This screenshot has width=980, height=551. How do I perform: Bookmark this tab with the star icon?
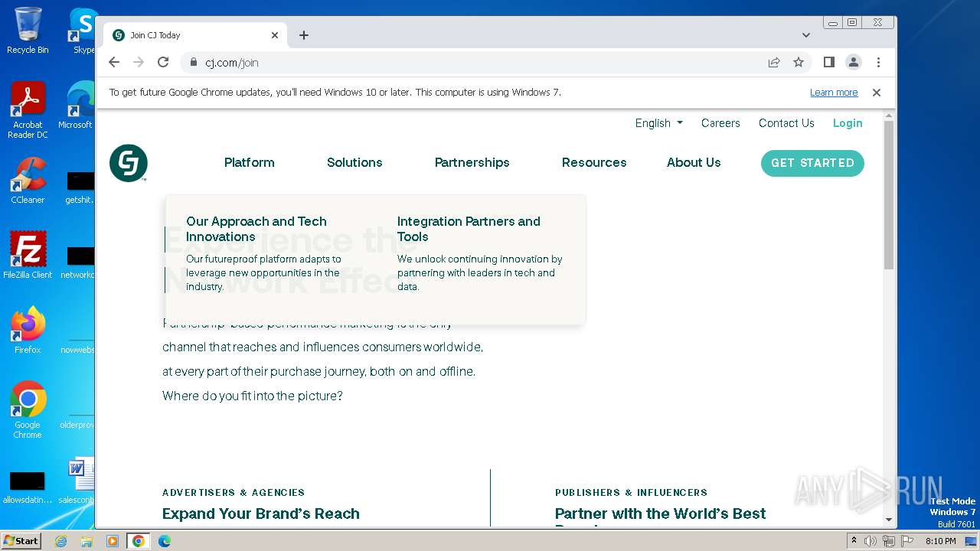point(799,62)
